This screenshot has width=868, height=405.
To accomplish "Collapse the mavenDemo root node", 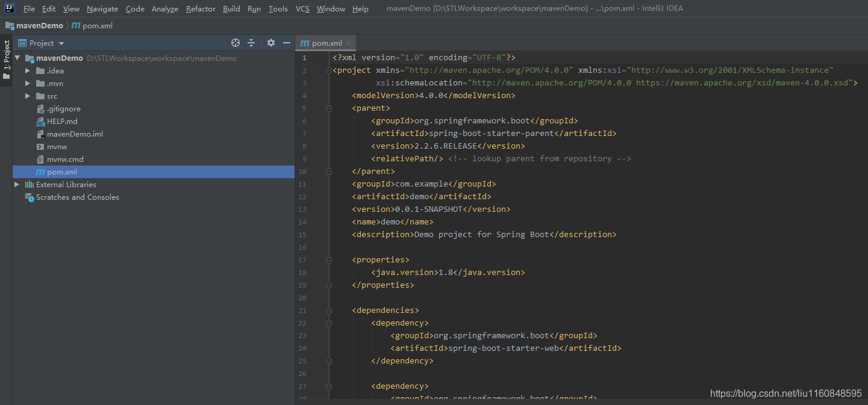I will [x=17, y=58].
